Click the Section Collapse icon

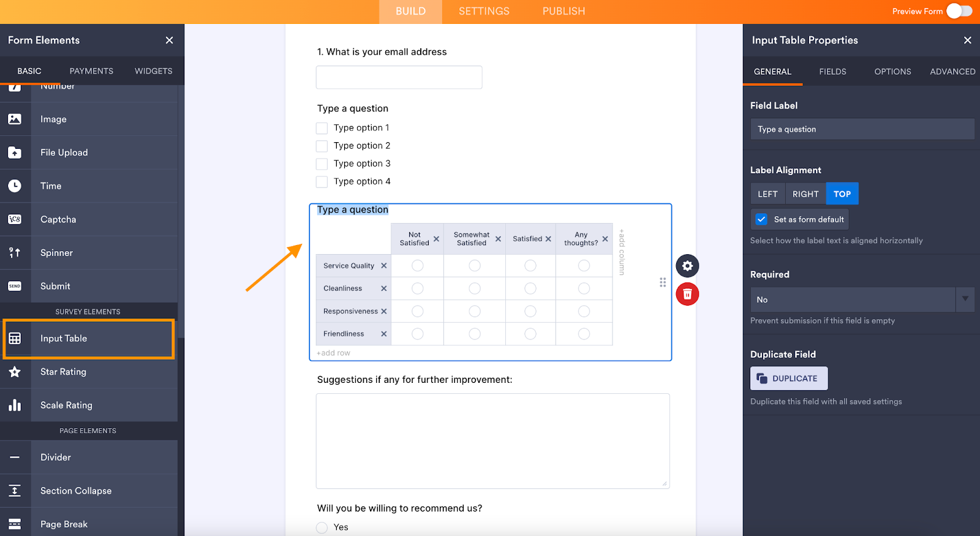15,491
